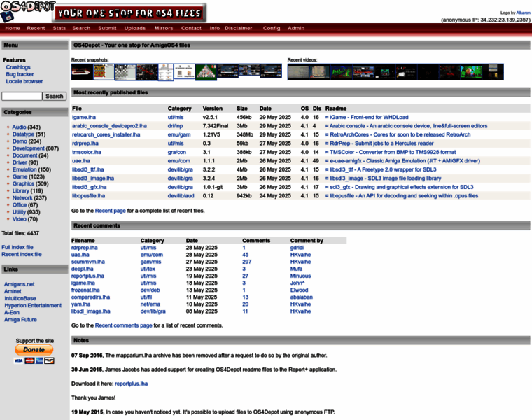This screenshot has height=420, width=532.
Task: Open the Disclaimer page
Action: 239,28
